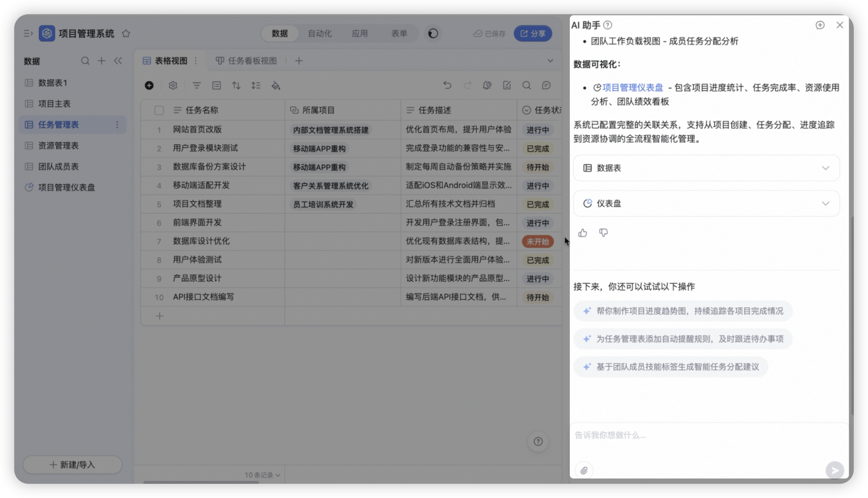Open the fill color paint bucket icon
The image size is (868, 498).
(x=276, y=85)
